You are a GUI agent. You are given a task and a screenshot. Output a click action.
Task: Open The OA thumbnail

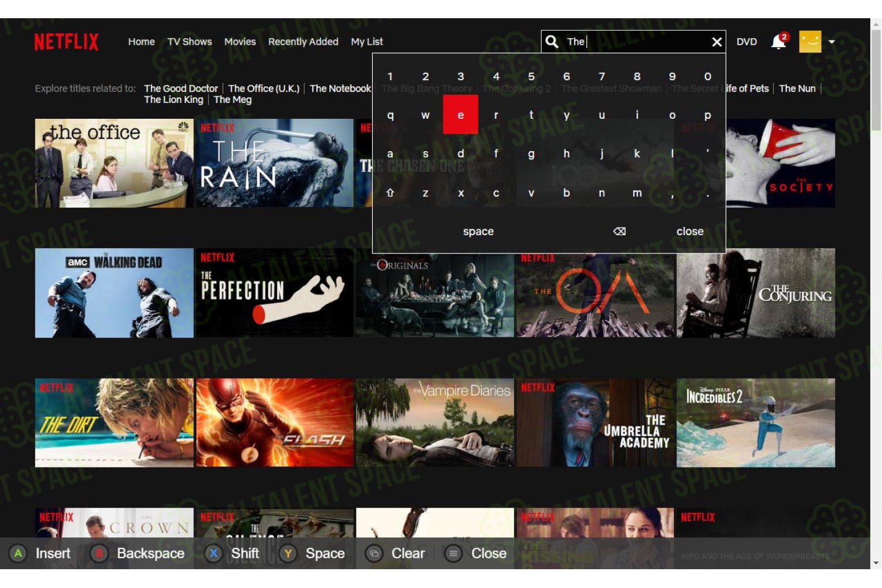click(595, 296)
